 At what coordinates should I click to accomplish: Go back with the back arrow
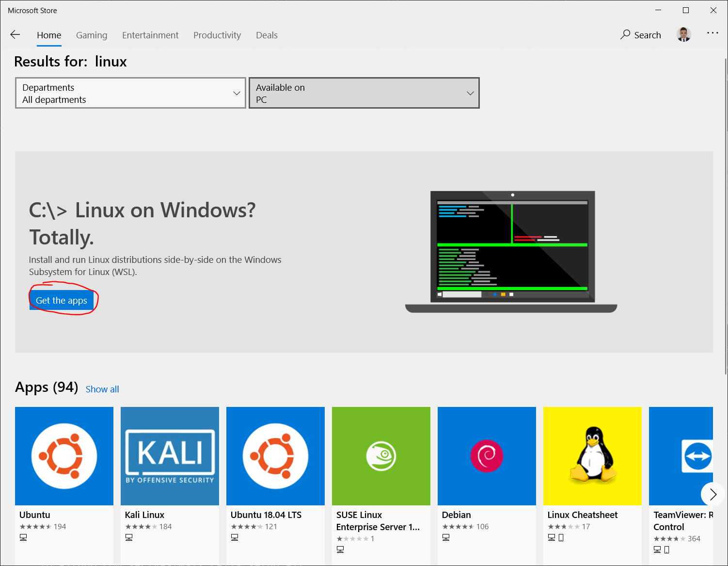(x=15, y=34)
